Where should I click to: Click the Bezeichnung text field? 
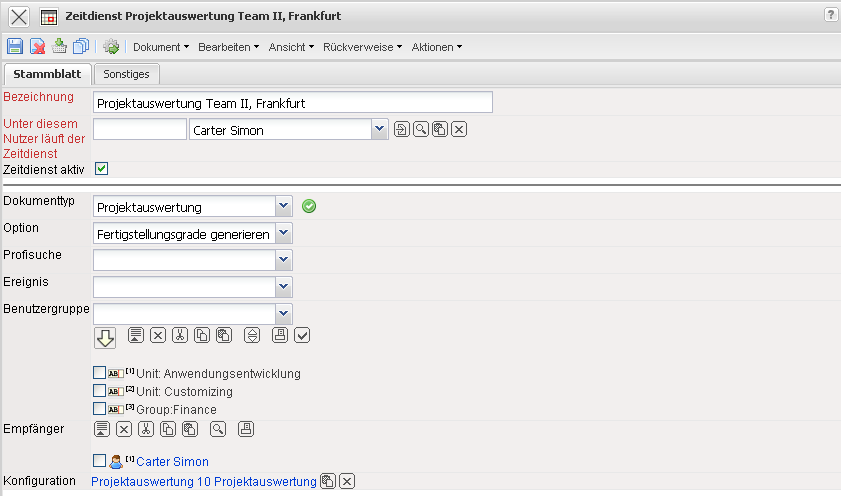click(293, 102)
